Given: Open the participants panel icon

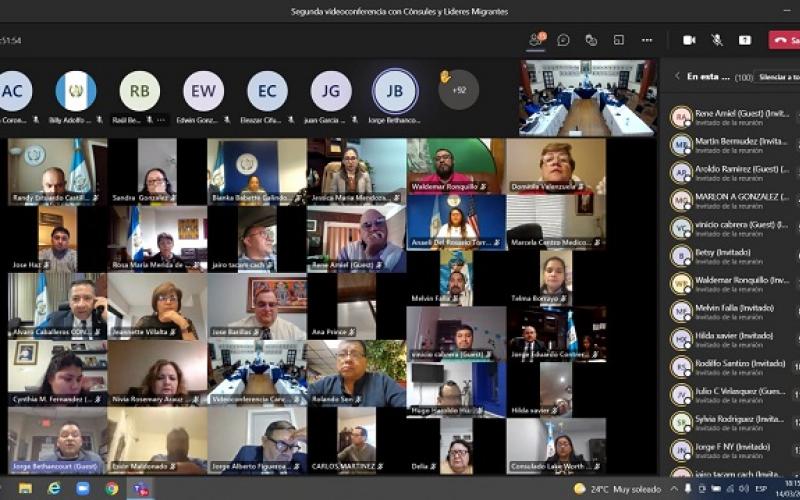Looking at the screenshot, I should pos(536,40).
